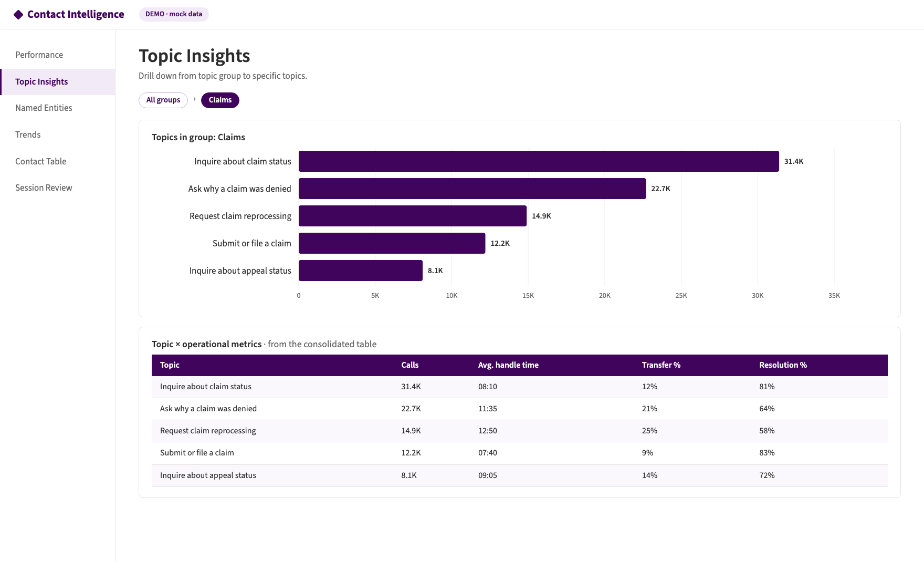The height and width of the screenshot is (561, 924).
Task: Click the 31.4K bar value label
Action: [794, 161]
